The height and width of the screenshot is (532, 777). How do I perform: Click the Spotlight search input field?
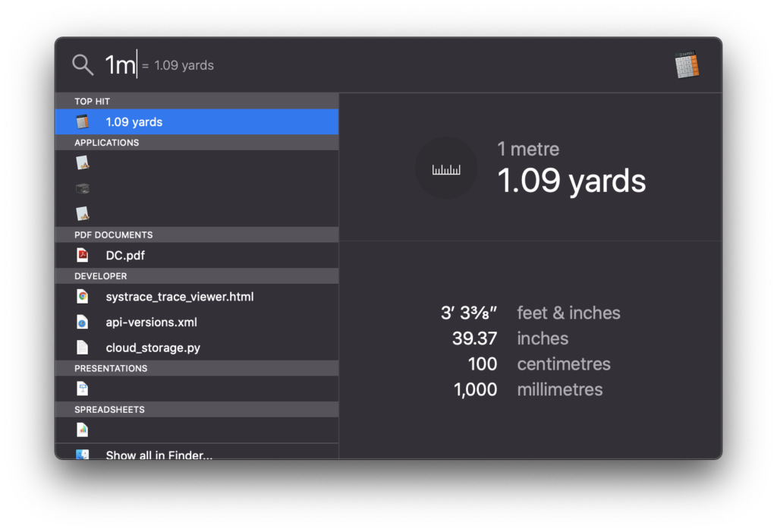click(x=190, y=65)
